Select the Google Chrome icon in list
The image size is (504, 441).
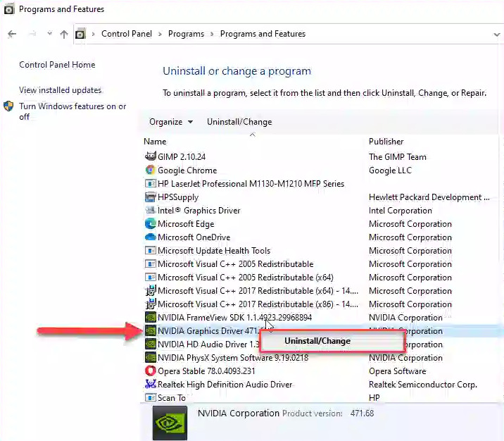tap(150, 170)
